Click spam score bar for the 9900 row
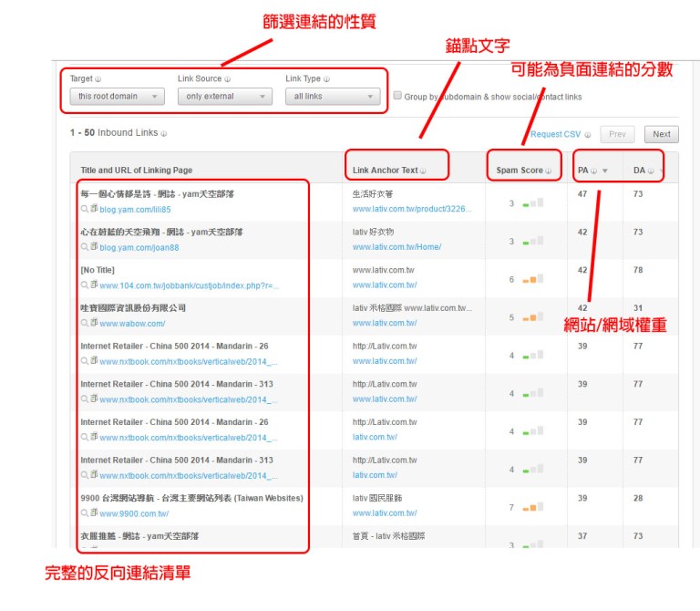The image size is (700, 611). click(x=533, y=506)
